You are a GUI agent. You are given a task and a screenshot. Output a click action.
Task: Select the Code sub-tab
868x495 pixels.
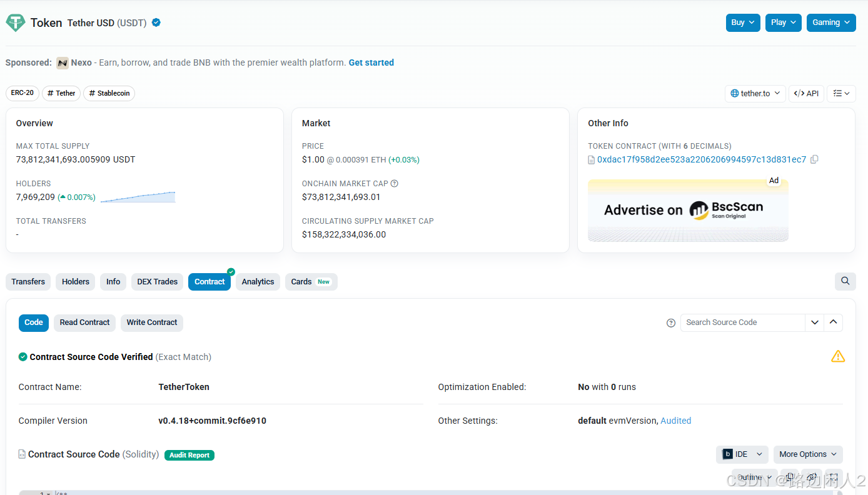point(34,322)
